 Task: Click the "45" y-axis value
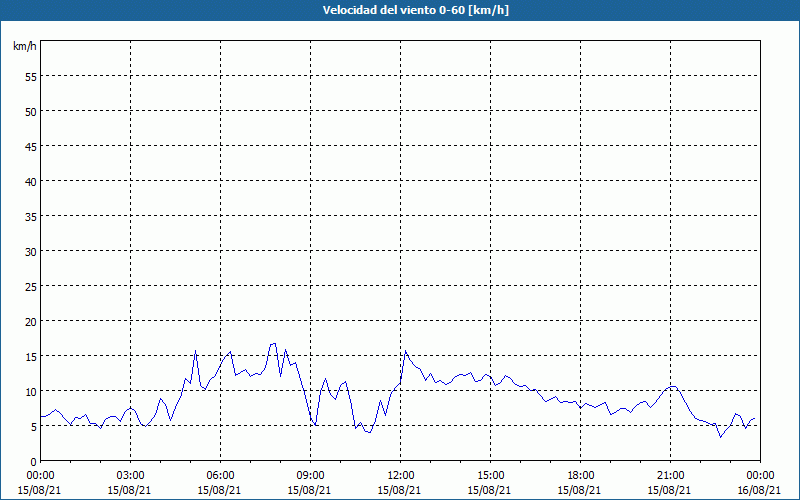pyautogui.click(x=31, y=146)
